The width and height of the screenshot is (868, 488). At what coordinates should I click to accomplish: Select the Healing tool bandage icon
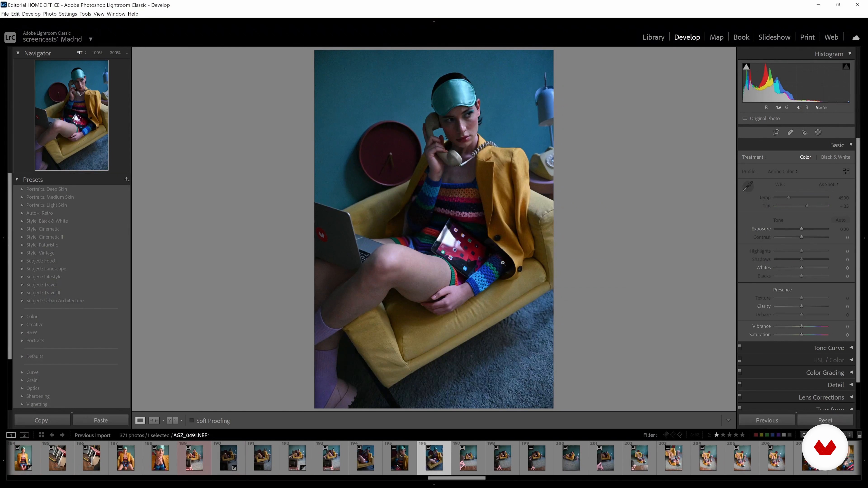(790, 132)
